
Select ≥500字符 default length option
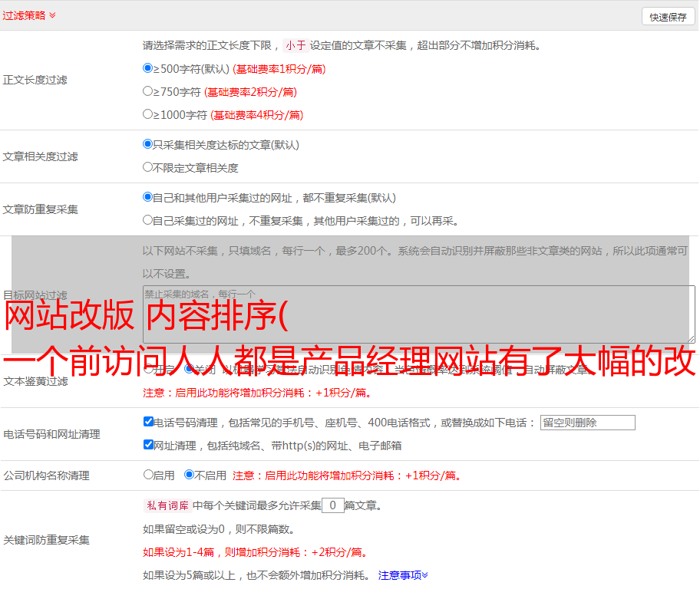[148, 68]
